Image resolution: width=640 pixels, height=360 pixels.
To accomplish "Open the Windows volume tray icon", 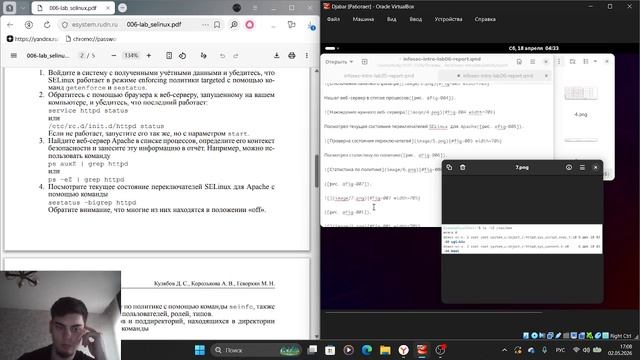I will (586, 350).
